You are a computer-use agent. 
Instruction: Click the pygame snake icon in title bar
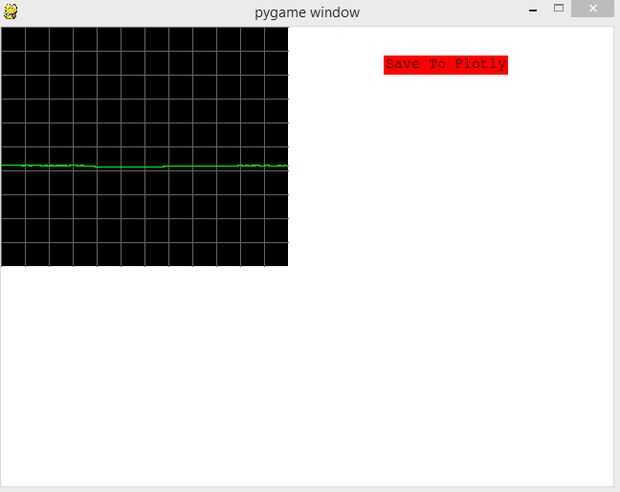(x=10, y=11)
